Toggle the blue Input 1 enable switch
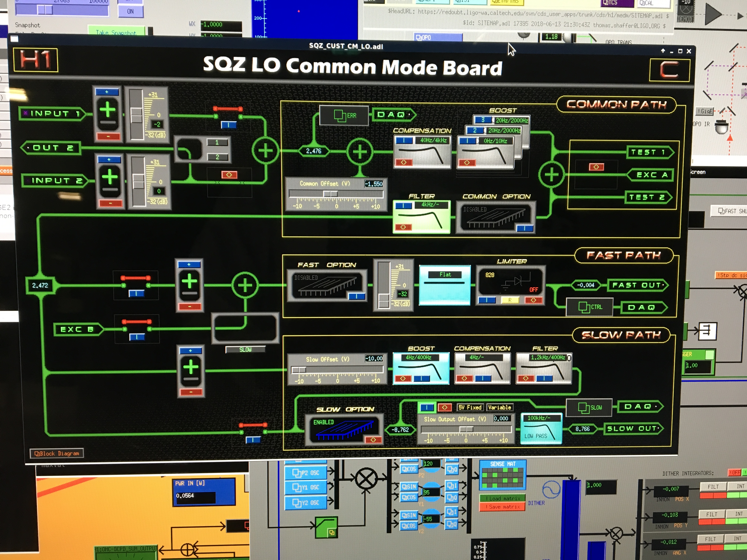This screenshot has height=560, width=747. click(229, 125)
